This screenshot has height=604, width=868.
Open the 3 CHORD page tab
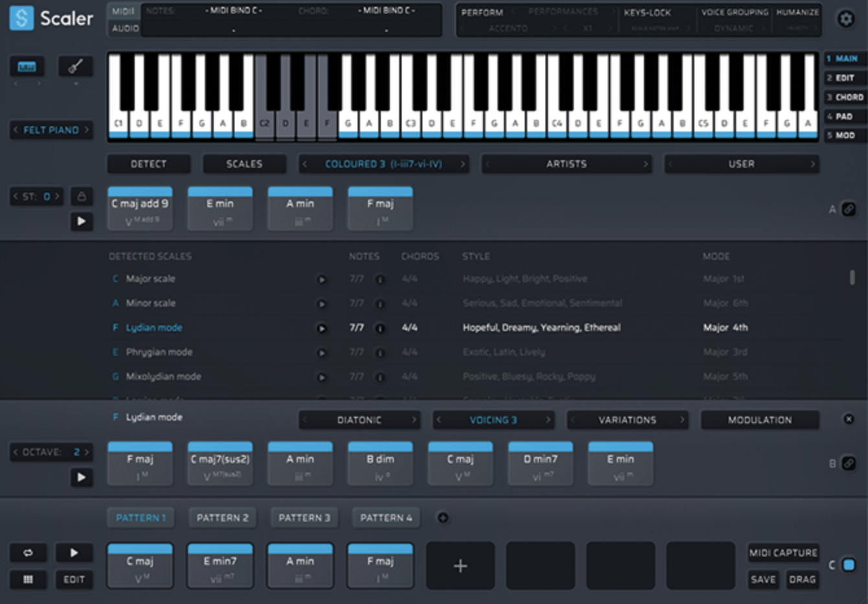[x=844, y=97]
